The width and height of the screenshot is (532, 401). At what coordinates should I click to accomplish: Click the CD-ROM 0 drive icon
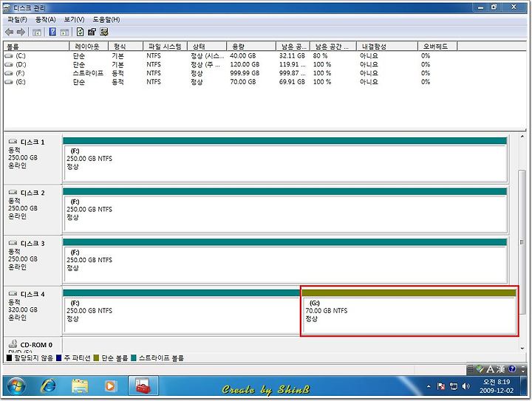coord(13,343)
